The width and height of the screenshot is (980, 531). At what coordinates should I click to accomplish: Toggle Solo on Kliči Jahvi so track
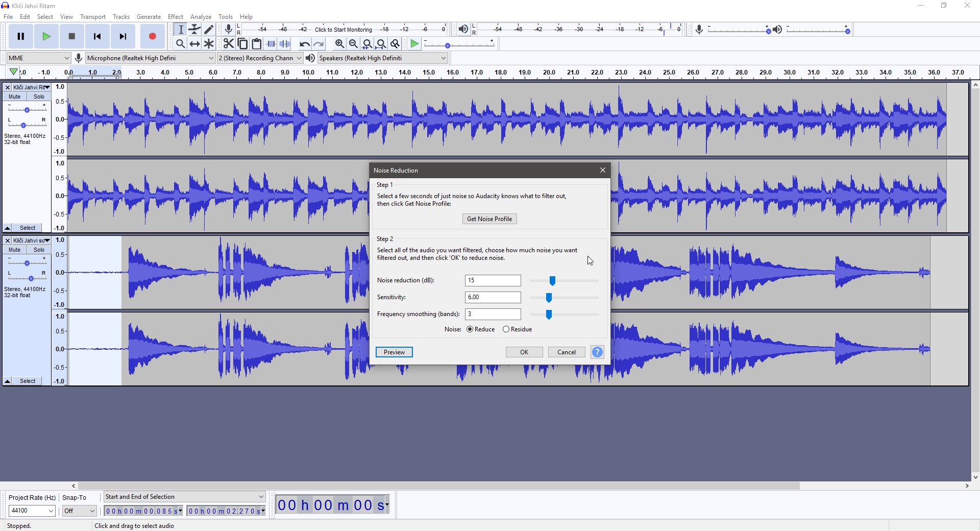coord(39,250)
